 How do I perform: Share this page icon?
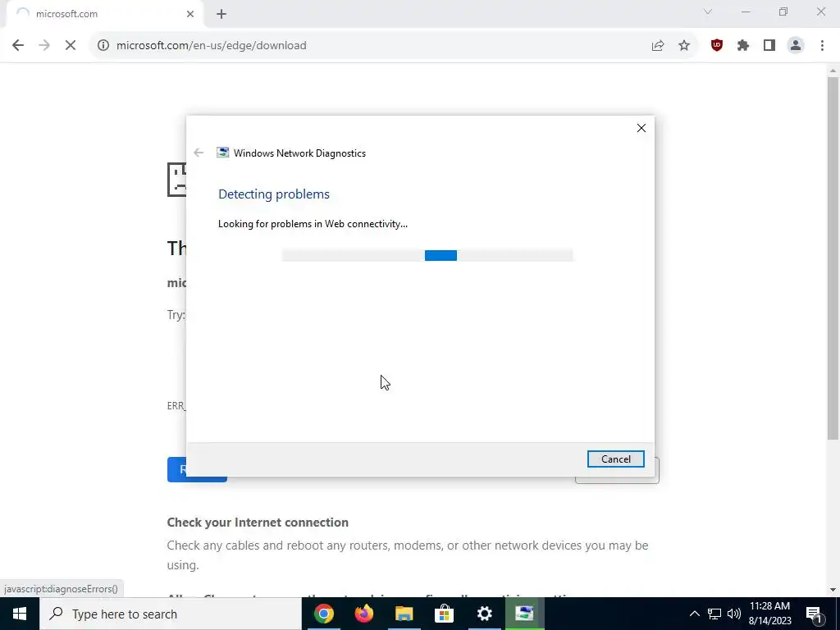[x=658, y=46]
